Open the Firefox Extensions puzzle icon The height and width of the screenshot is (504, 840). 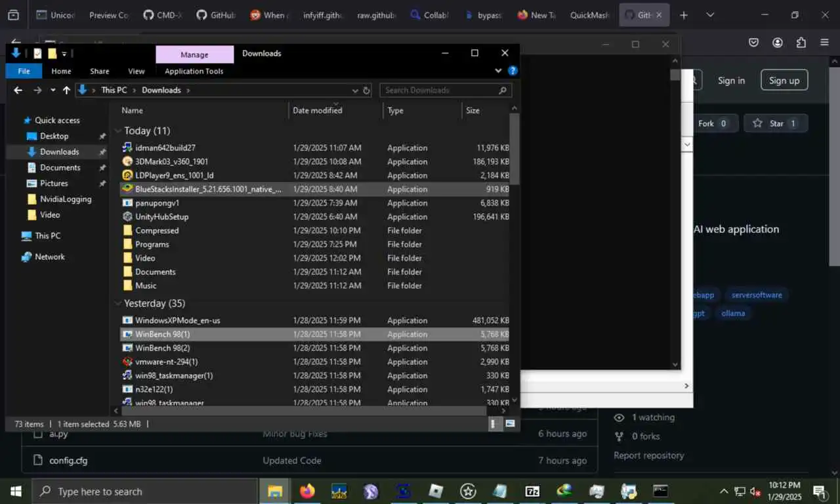[801, 43]
